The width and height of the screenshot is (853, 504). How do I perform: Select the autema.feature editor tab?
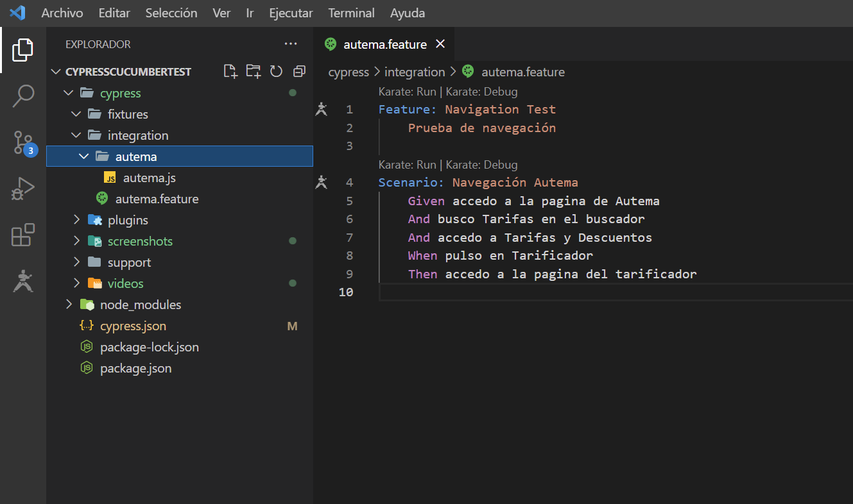coord(384,44)
